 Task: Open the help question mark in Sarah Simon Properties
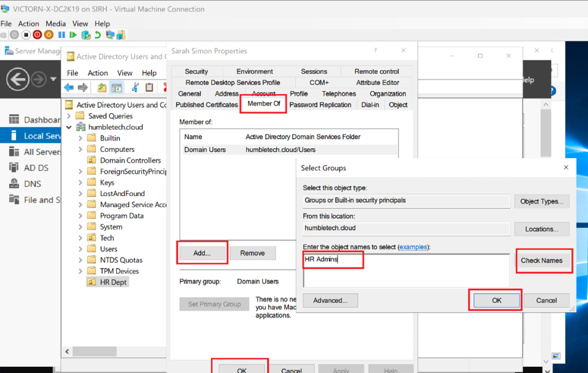pos(375,50)
